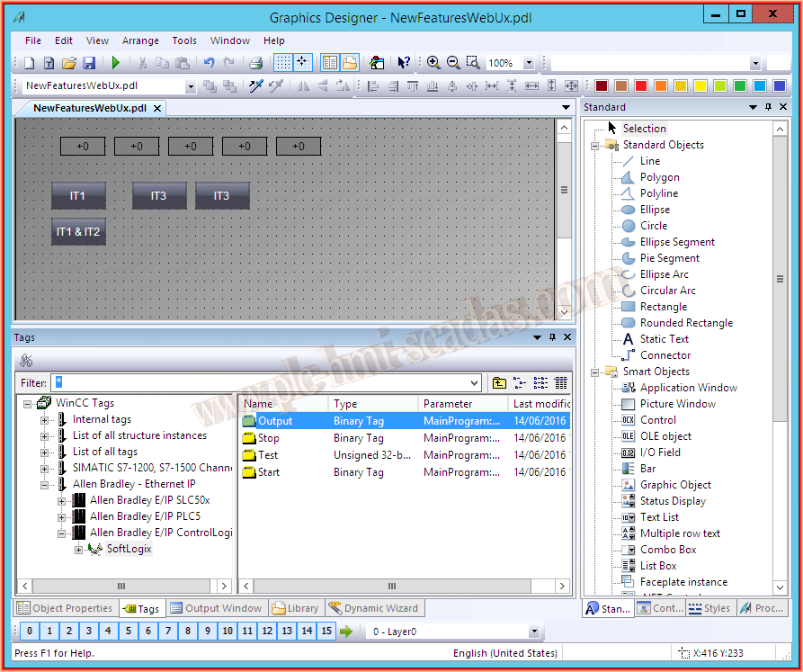Switch to the Object Properties tab
803x672 pixels.
pos(65,608)
